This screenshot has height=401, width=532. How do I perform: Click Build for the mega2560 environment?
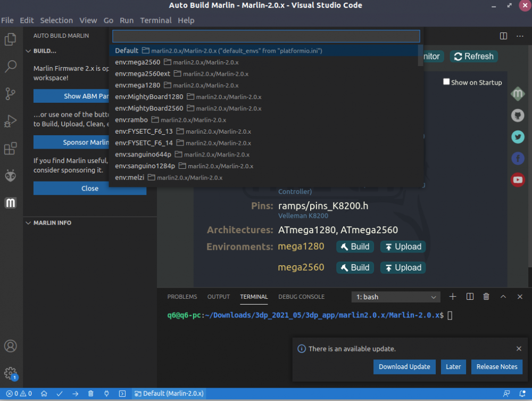(355, 267)
